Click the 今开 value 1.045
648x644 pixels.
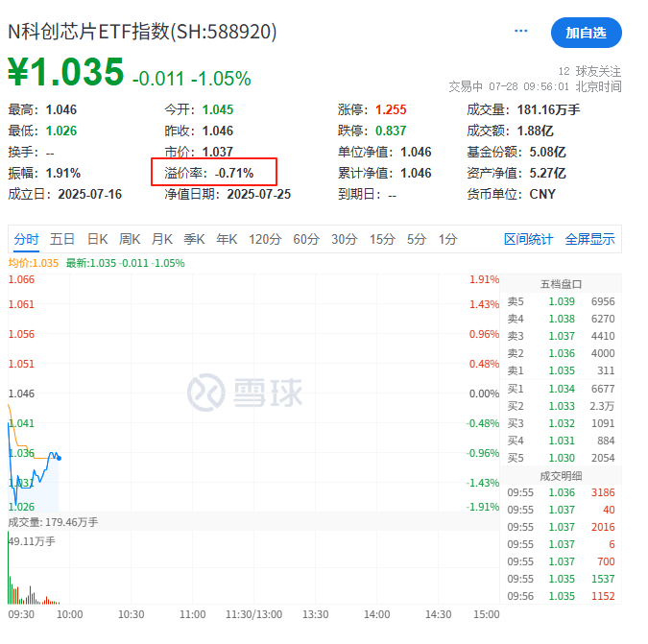[x=218, y=109]
